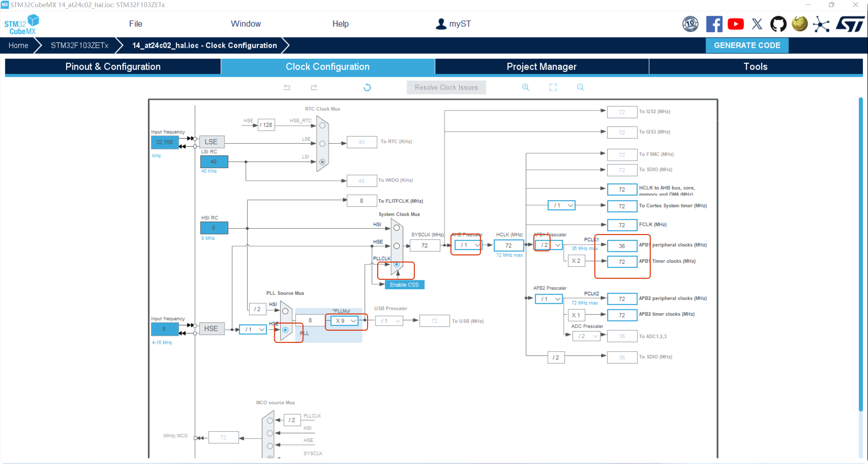Viewport: 868px width, 464px height.
Task: Click the reset clock refresh icon
Action: [367, 88]
